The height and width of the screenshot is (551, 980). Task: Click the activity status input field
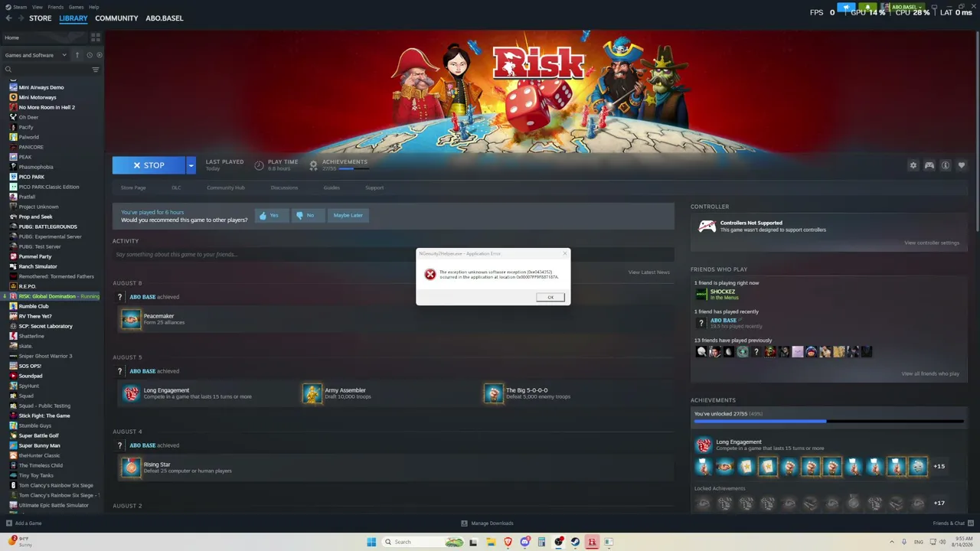click(x=394, y=254)
